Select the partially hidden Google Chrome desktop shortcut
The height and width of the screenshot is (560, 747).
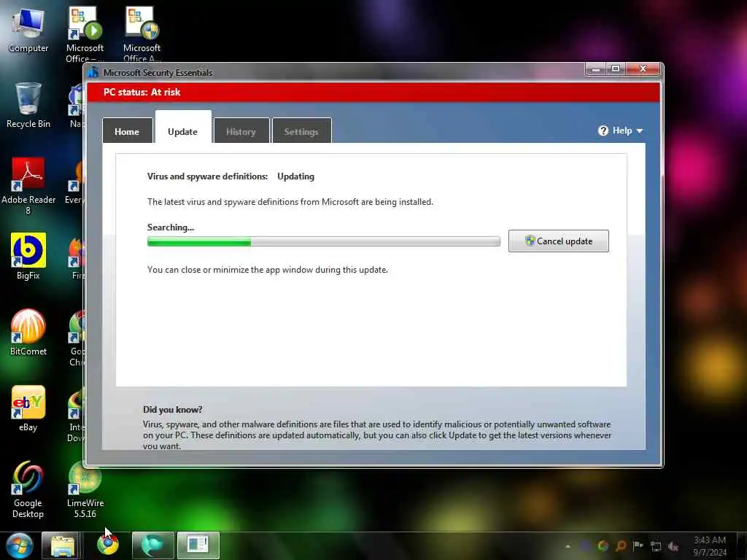pos(77,337)
